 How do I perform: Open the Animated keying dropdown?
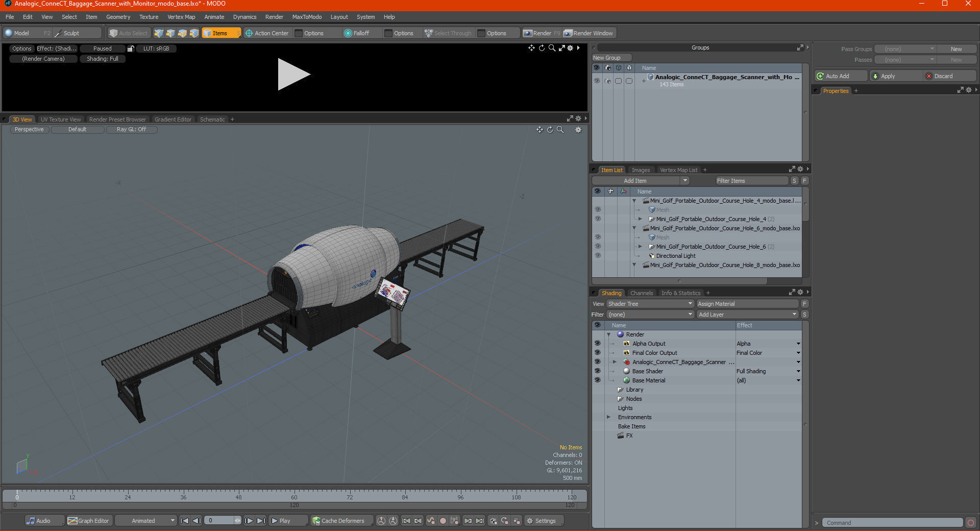(146, 521)
